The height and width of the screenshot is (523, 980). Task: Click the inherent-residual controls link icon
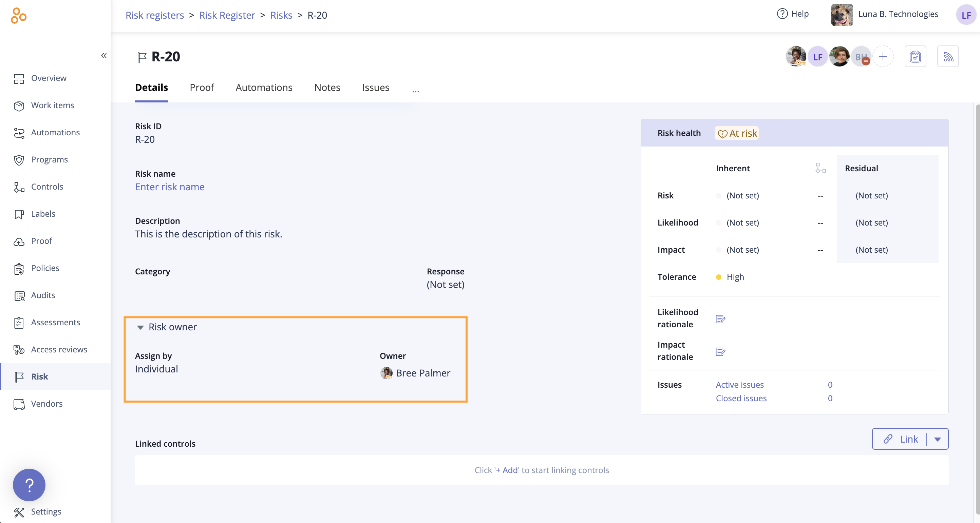coord(820,168)
